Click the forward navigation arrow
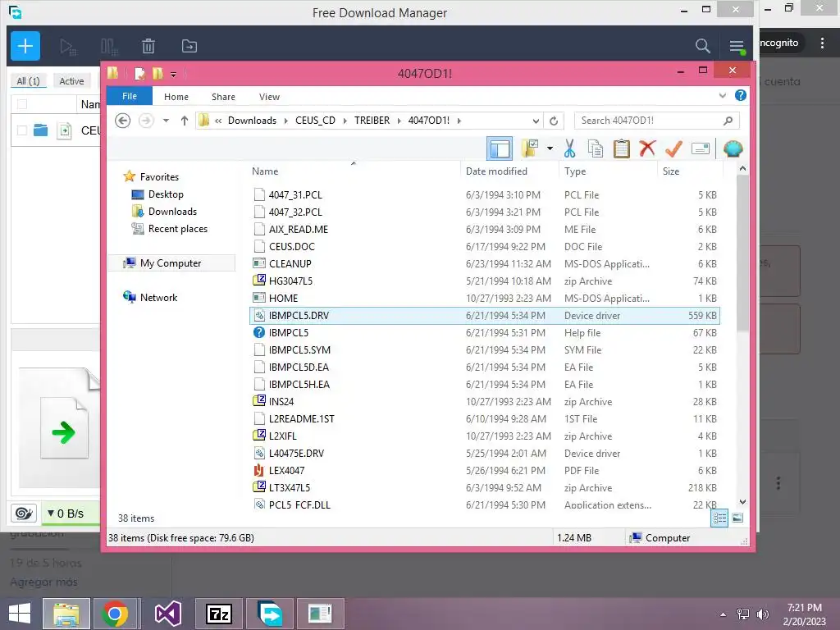The width and height of the screenshot is (840, 630). (x=146, y=121)
